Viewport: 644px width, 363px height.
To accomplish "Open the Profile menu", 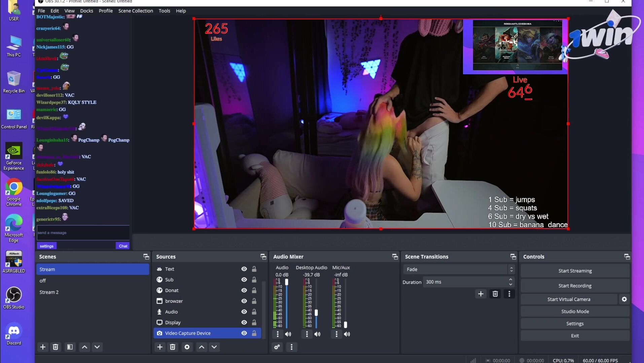I will pyautogui.click(x=106, y=11).
